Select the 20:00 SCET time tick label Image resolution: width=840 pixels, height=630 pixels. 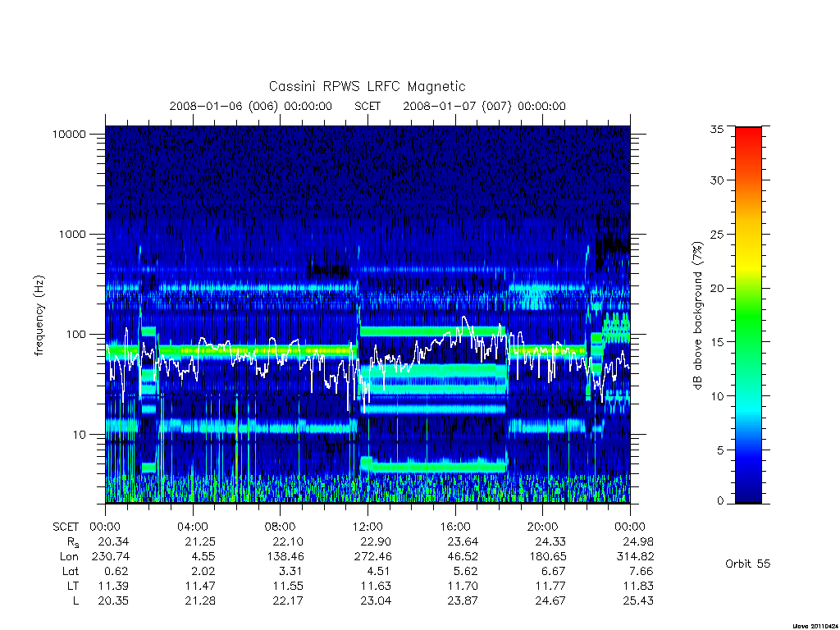[x=543, y=527]
